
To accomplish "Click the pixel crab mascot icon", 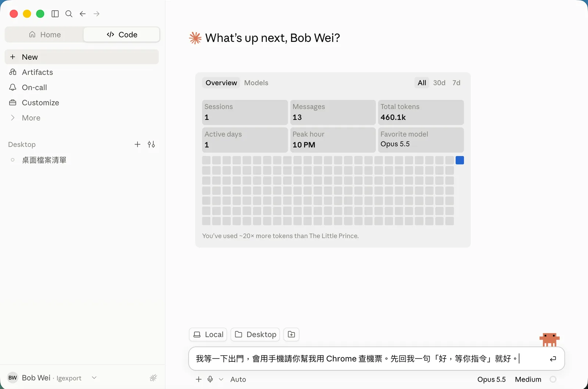I will 549,339.
